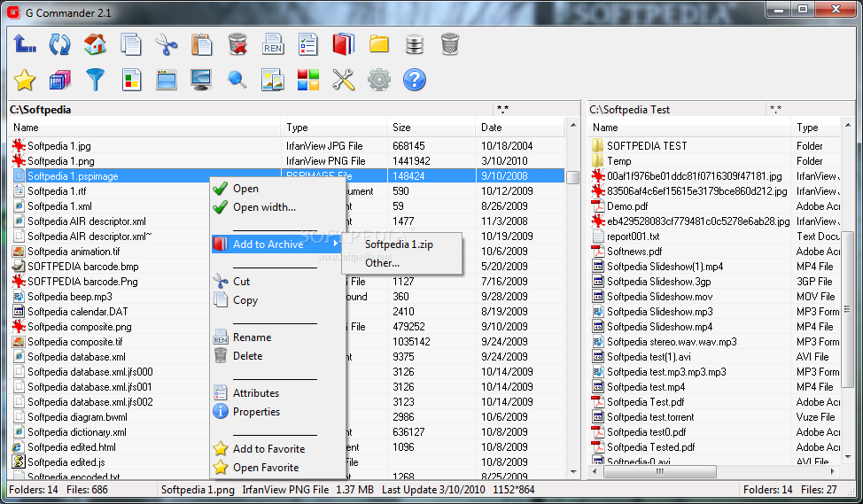Go up one folder level
This screenshot has height=504, width=863.
click(25, 44)
